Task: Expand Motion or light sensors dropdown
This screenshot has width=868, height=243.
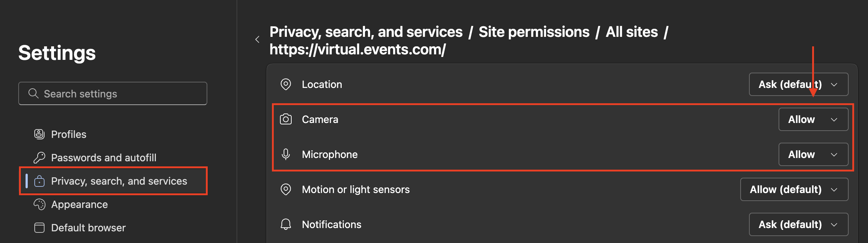Action: tap(794, 189)
